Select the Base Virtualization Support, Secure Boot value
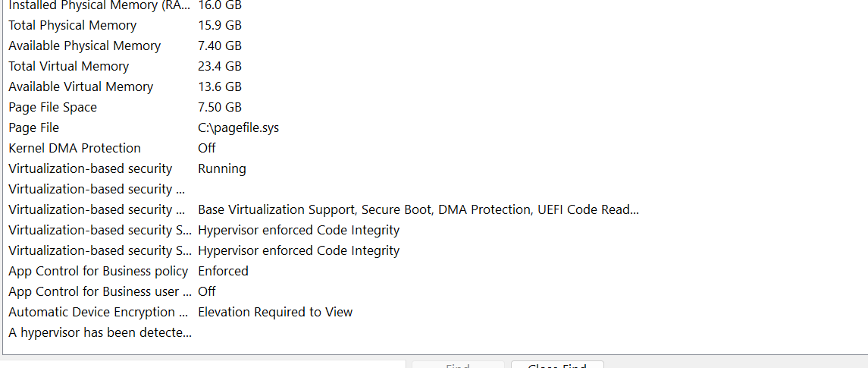 [x=418, y=210]
